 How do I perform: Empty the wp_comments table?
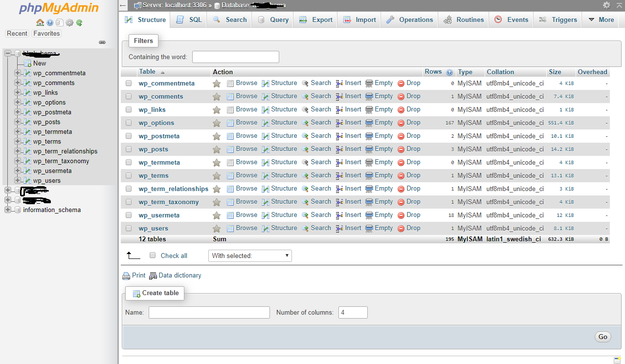point(379,96)
